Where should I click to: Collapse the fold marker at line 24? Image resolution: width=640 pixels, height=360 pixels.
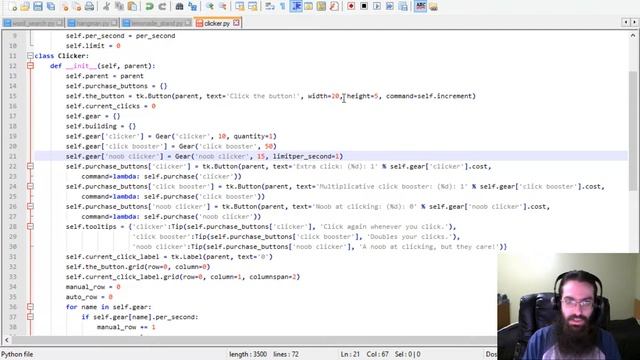(x=30, y=186)
